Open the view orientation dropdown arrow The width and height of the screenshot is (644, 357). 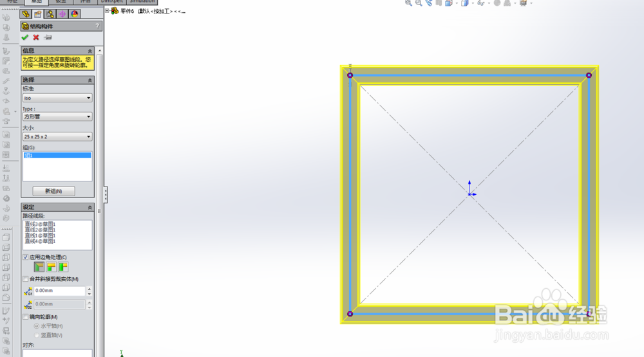[457, 3]
